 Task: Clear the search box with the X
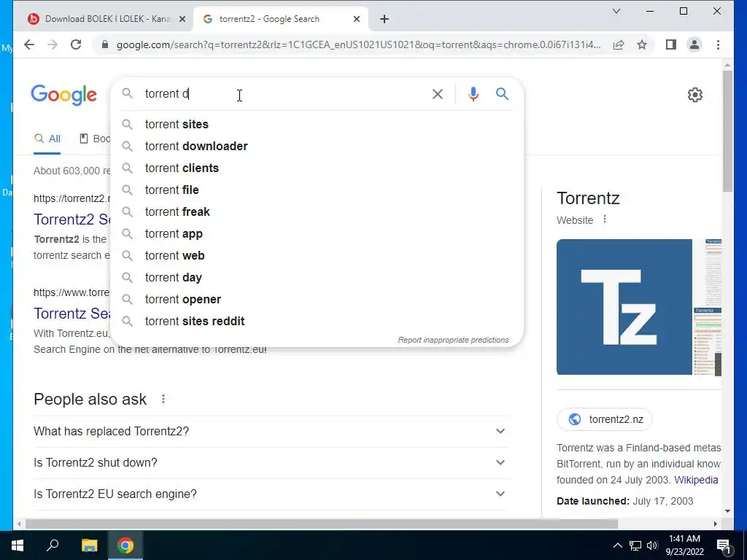[438, 94]
